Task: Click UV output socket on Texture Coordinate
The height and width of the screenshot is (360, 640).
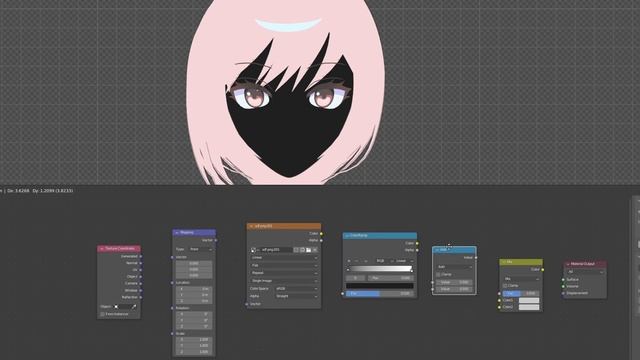Action: tap(141, 270)
